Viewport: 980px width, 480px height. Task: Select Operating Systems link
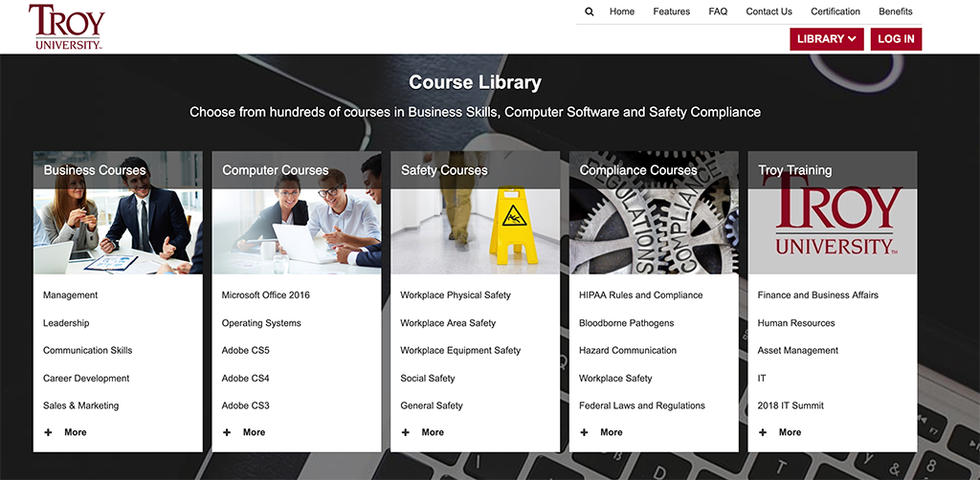tap(261, 323)
